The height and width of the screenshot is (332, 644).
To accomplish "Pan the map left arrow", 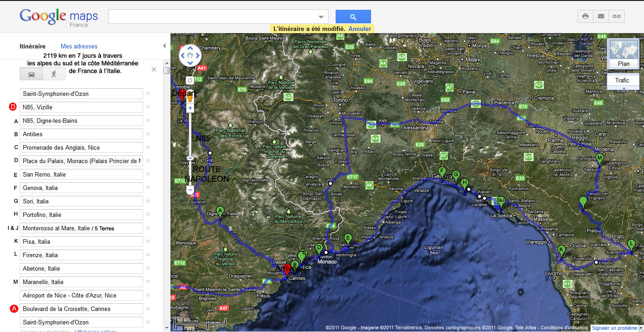I will 183,56.
